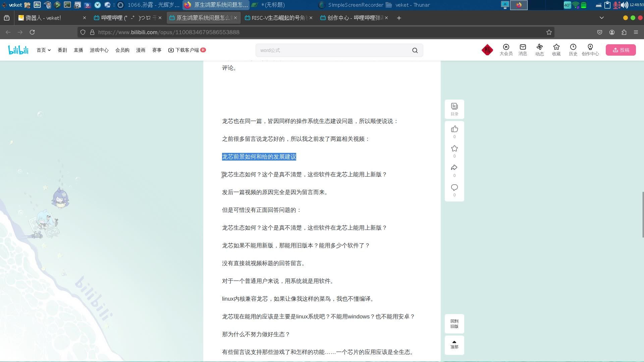Open 消息 messages envelope icon
The image size is (644, 362).
click(x=523, y=50)
